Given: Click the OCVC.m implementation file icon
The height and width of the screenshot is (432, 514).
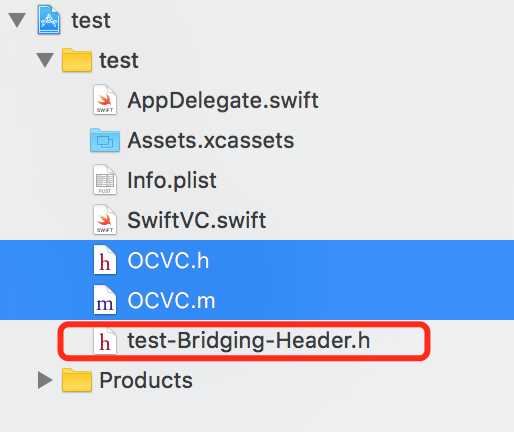Looking at the screenshot, I should 105,300.
